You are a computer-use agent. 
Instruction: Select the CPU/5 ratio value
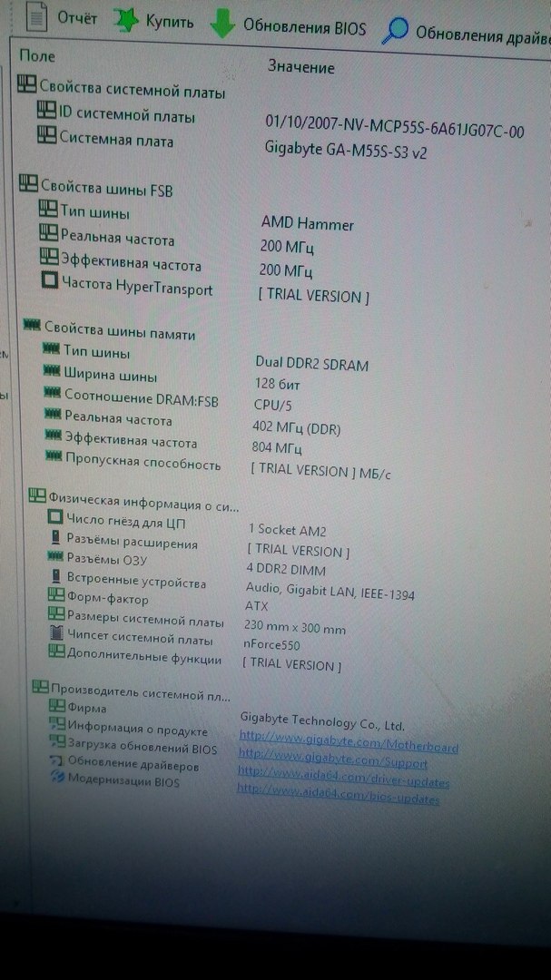272,406
